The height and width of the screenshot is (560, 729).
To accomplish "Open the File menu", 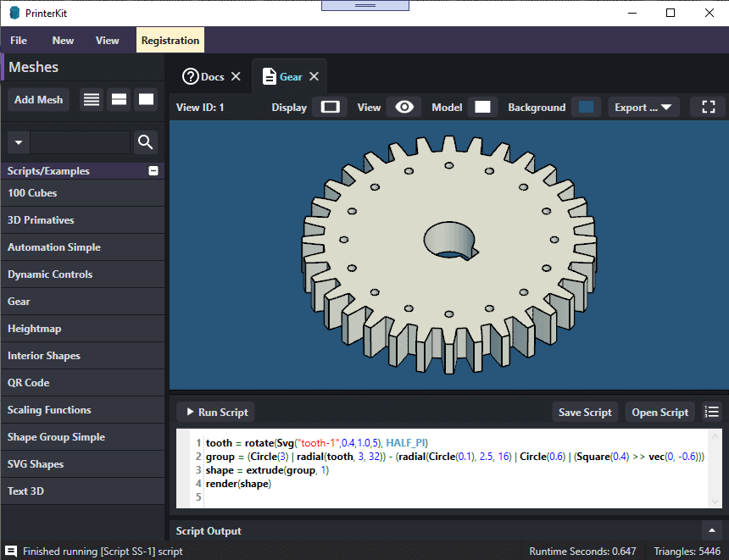I will (19, 41).
